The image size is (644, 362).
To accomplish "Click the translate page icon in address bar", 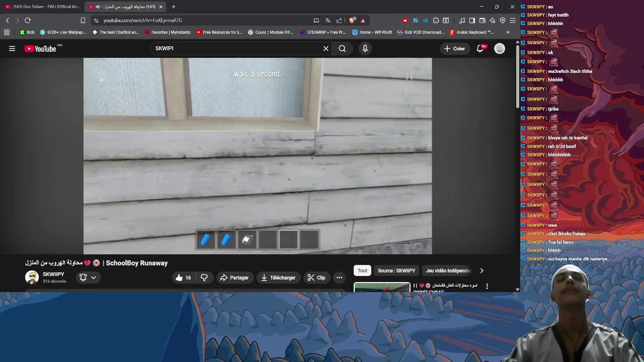I will tap(328, 20).
